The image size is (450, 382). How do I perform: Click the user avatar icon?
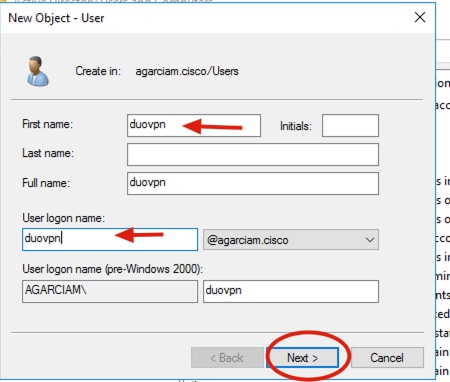38,71
